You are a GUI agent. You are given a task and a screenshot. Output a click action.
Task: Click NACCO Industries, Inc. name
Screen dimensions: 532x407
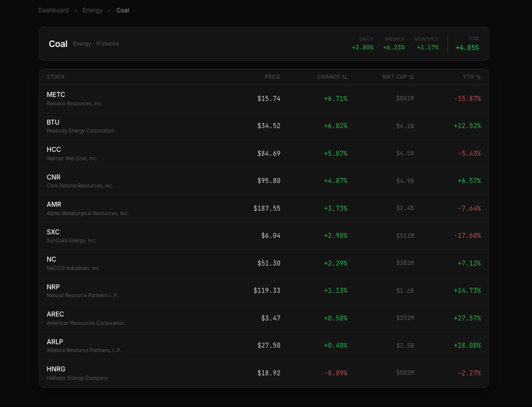pos(74,268)
